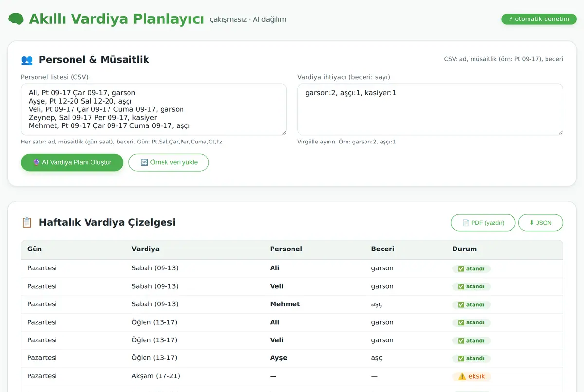Click the green brain logo icon
This screenshot has width=584, height=392.
16,19
